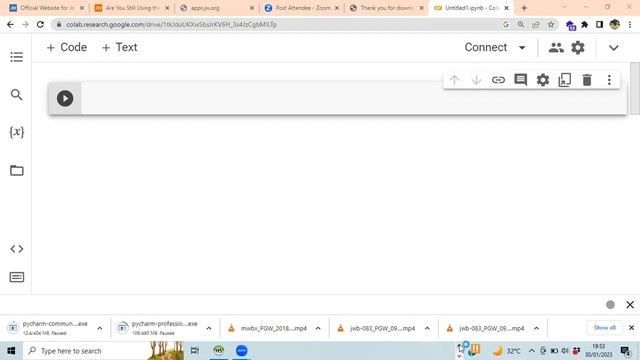Click Type here to search box
The image size is (640, 360).
(x=103, y=351)
